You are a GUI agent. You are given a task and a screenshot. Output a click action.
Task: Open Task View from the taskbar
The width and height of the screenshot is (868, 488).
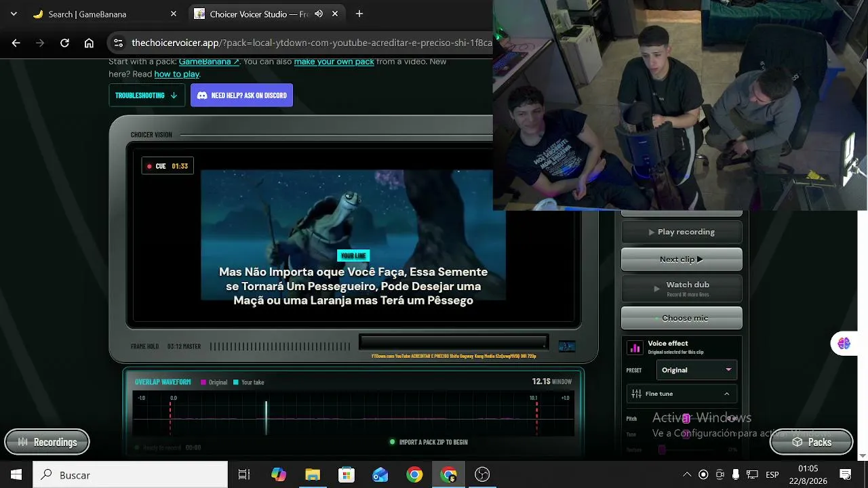point(244,474)
